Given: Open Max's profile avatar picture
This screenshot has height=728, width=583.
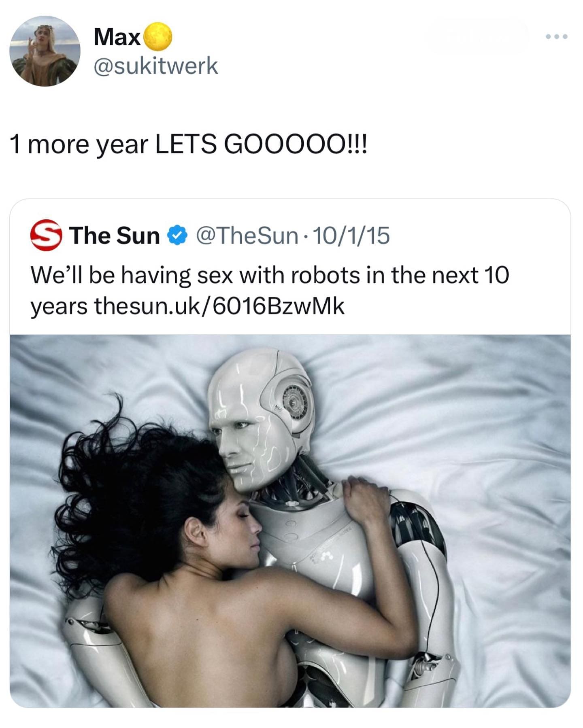Looking at the screenshot, I should click(45, 51).
